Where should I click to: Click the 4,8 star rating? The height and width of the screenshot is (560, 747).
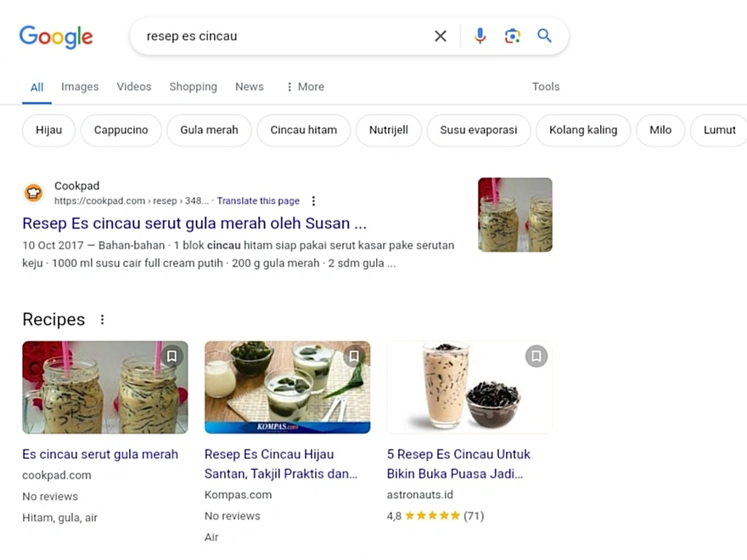click(x=435, y=516)
